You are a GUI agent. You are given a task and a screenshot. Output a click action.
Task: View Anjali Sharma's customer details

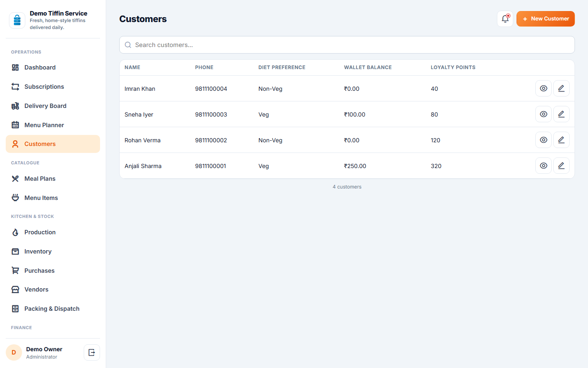tap(543, 166)
